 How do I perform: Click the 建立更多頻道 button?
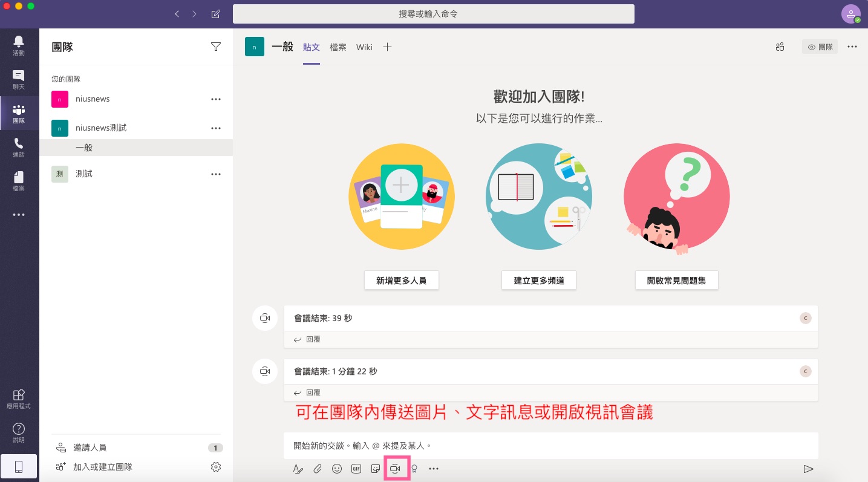tap(538, 281)
